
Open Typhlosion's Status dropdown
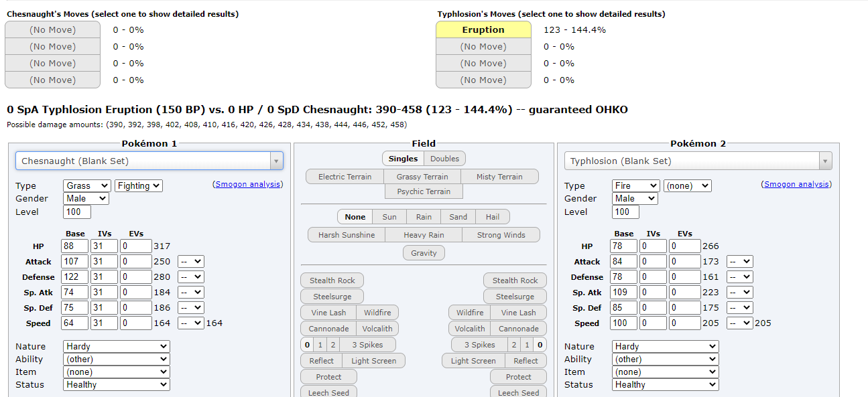(666, 384)
